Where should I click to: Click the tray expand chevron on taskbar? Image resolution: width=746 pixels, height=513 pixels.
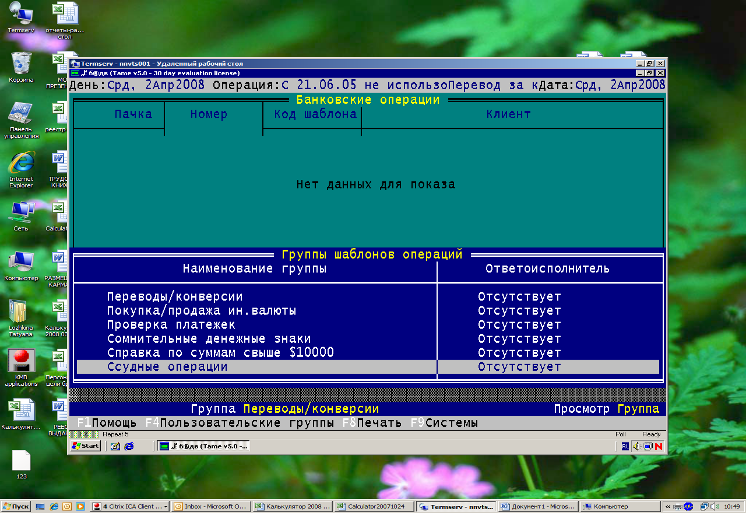click(x=668, y=507)
